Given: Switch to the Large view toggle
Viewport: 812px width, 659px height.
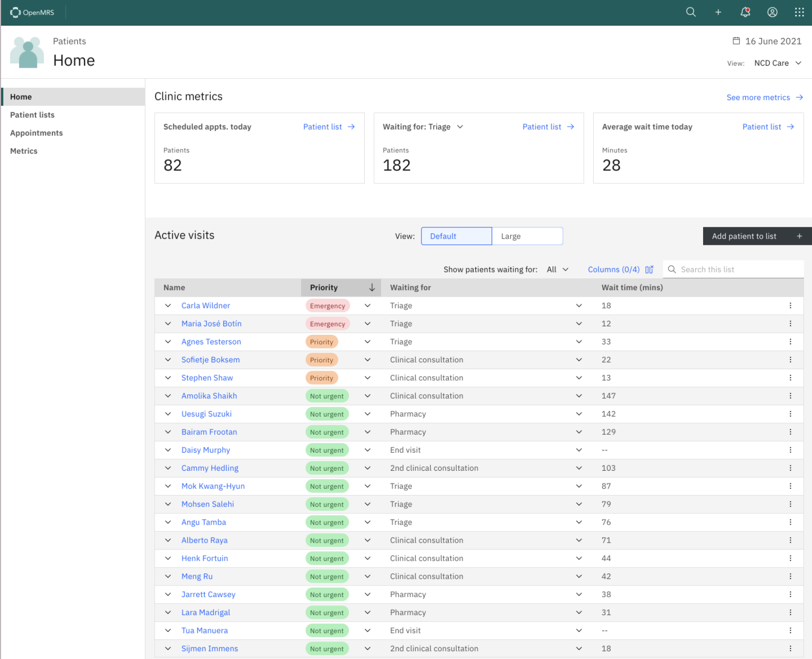Looking at the screenshot, I should pos(528,236).
